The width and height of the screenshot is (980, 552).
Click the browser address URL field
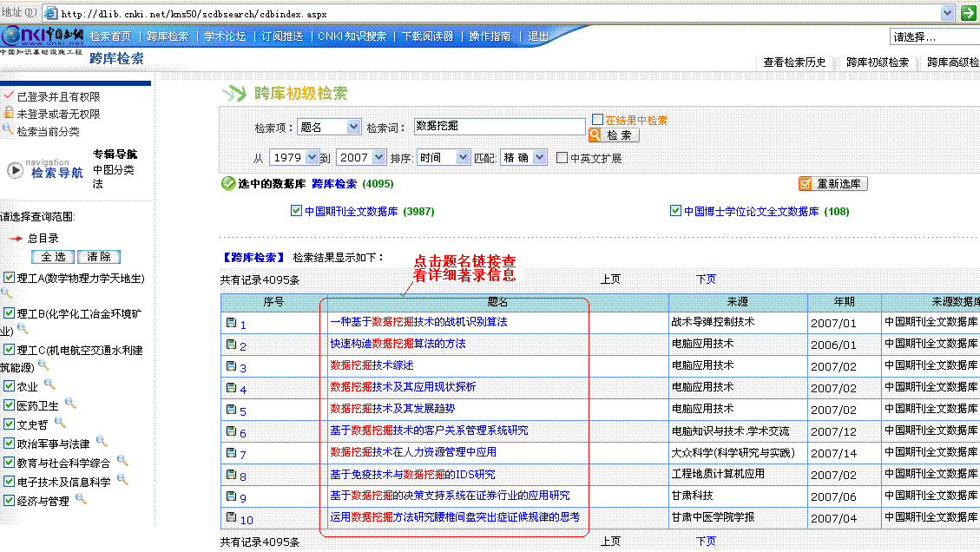(x=500, y=13)
